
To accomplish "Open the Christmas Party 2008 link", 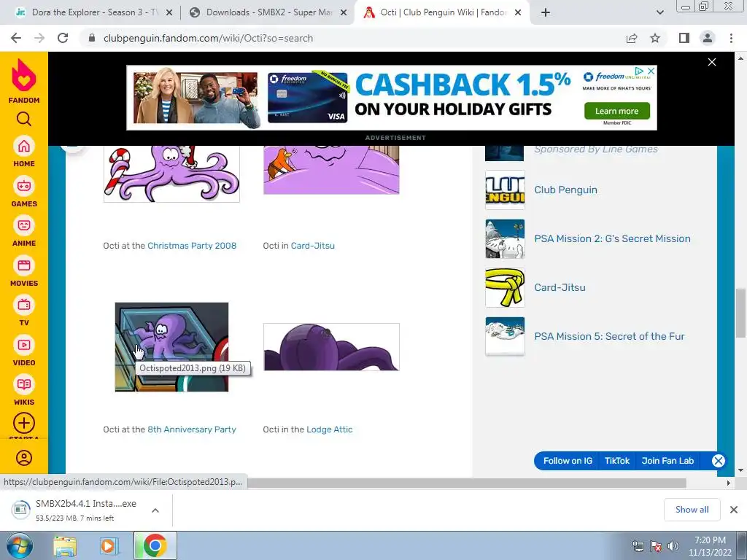I will coord(192,246).
